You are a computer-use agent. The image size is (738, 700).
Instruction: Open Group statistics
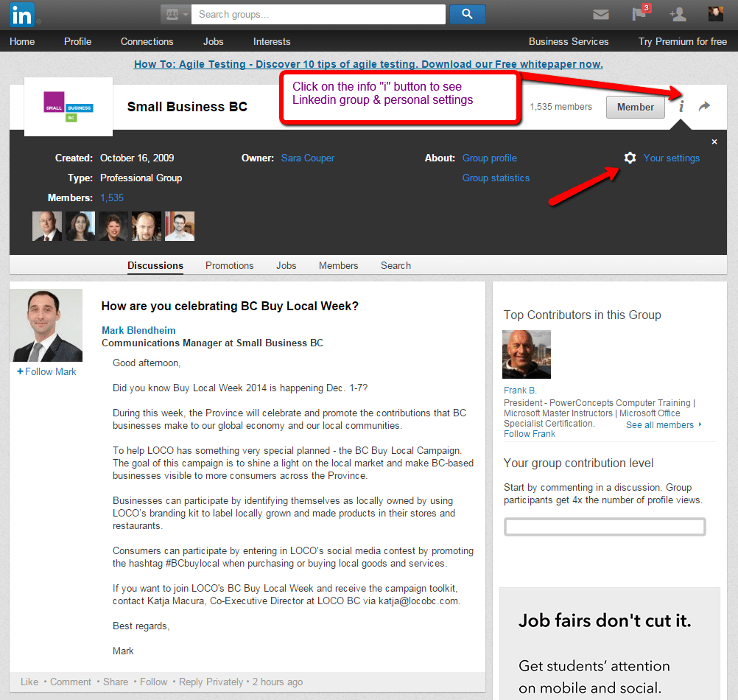[495, 178]
